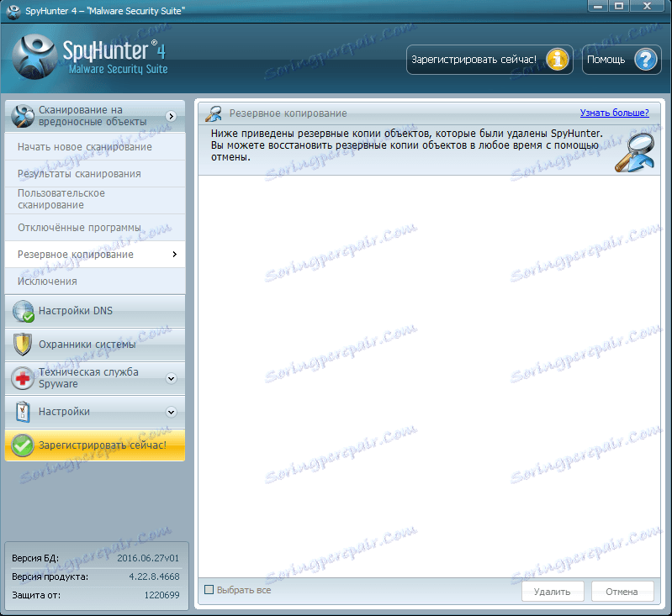The width and height of the screenshot is (672, 616).
Task: Click the magnifier scan icon in sidebar
Action: click(x=23, y=116)
